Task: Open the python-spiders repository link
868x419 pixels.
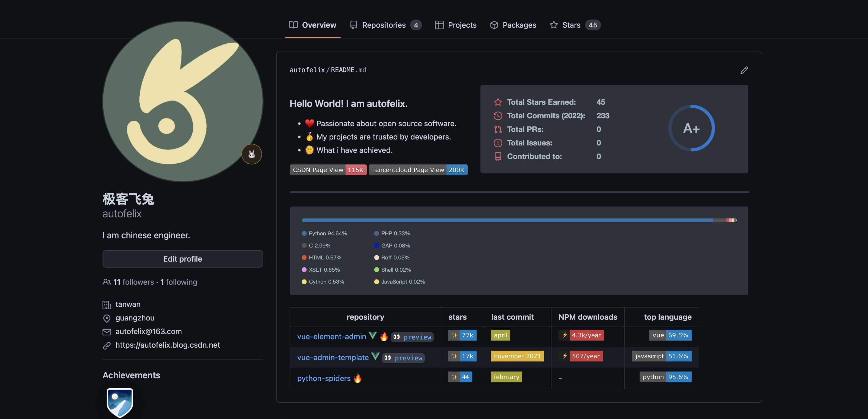Action: [x=324, y=378]
